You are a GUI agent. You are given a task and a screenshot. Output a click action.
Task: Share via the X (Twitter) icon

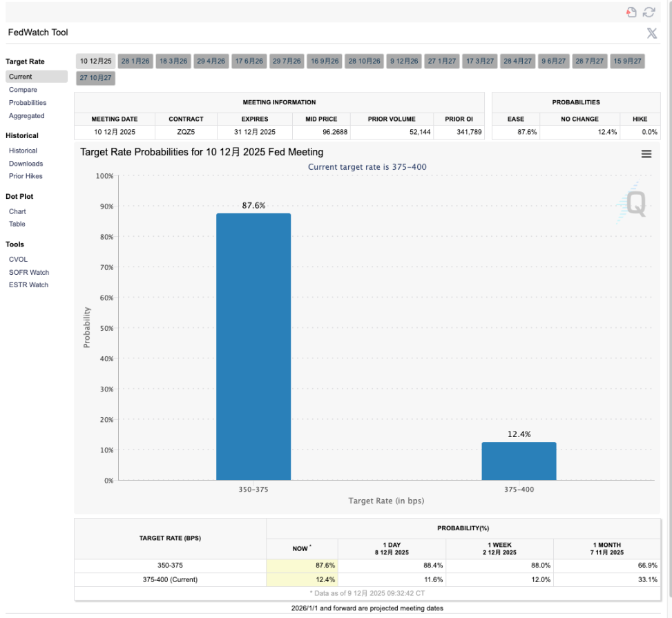[x=651, y=33]
